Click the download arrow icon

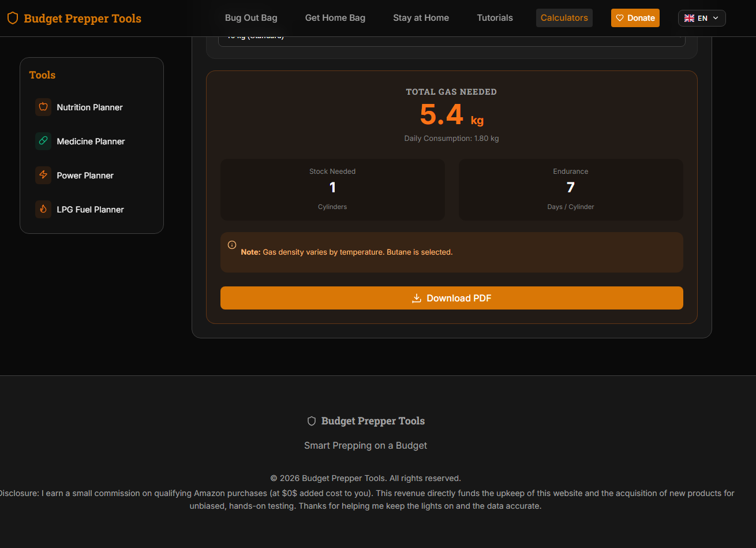coord(417,298)
